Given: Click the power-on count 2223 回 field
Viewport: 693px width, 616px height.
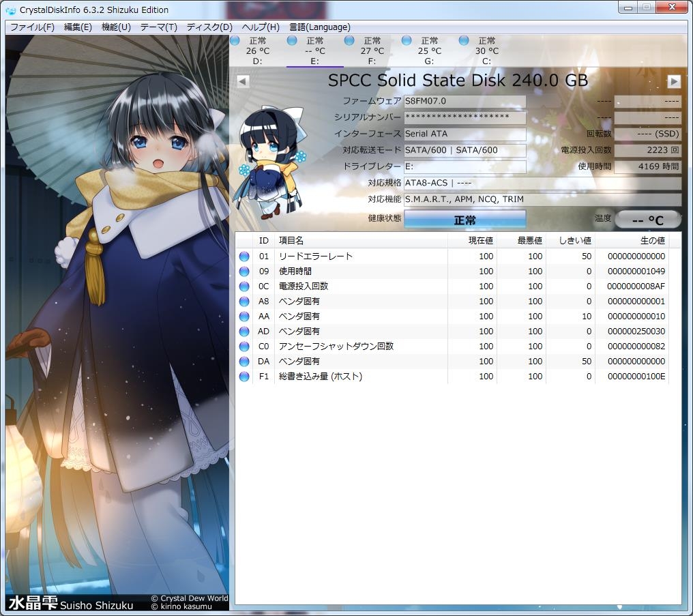Looking at the screenshot, I should tap(647, 150).
